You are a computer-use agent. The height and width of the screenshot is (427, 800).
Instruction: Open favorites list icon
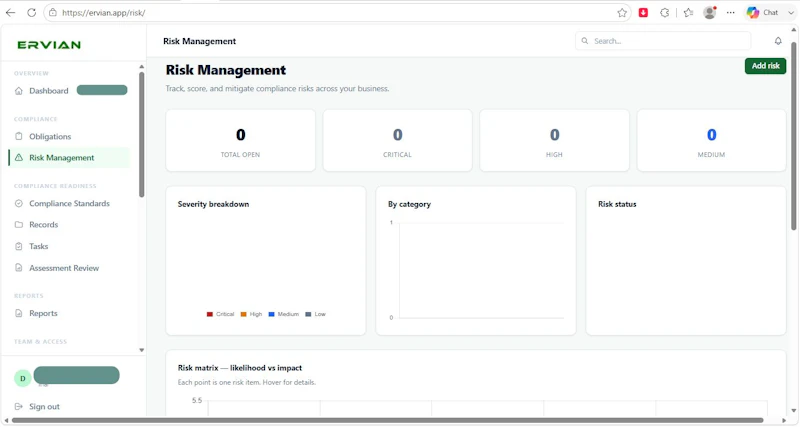pyautogui.click(x=688, y=13)
